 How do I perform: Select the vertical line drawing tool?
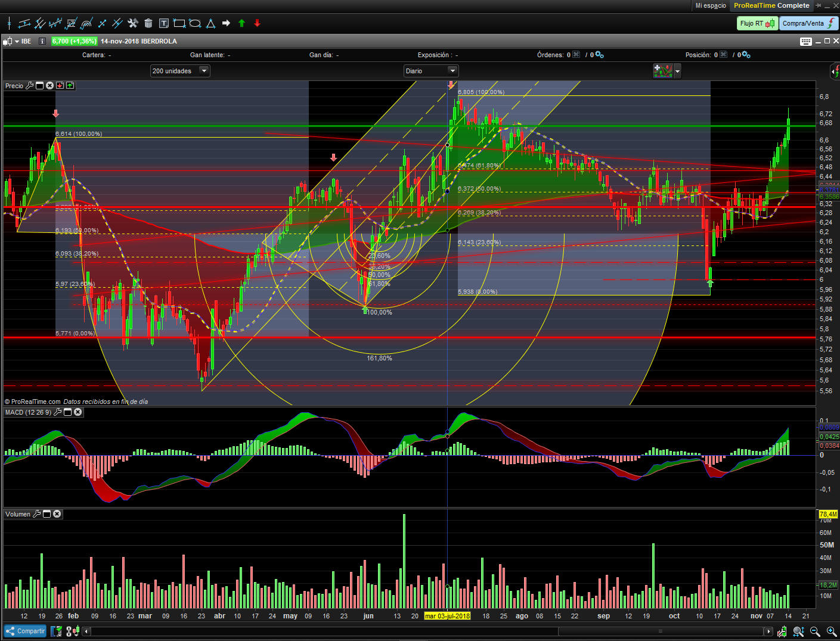(9, 23)
